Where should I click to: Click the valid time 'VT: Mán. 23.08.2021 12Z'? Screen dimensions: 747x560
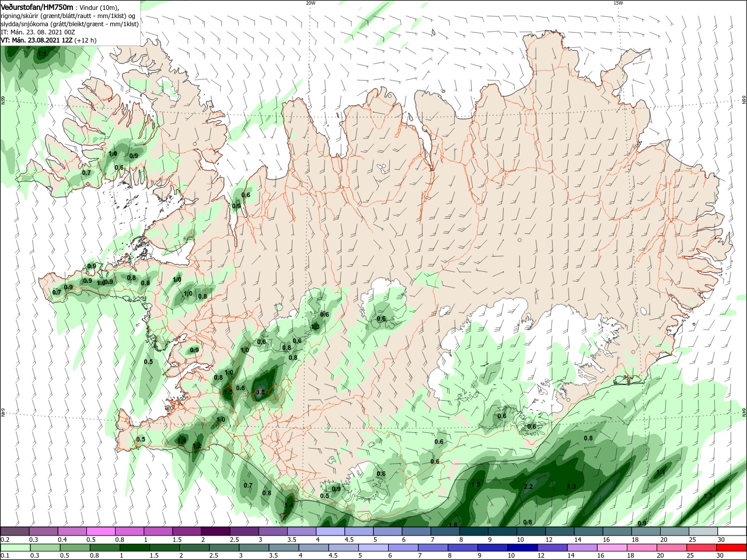click(37, 40)
